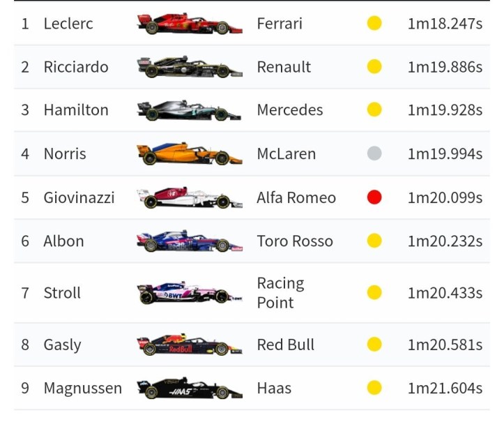Image resolution: width=504 pixels, height=422 pixels.
Task: Click the black Renault car icon
Action: click(189, 67)
